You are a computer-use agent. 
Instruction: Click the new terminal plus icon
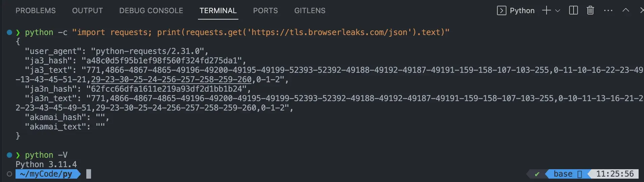coord(546,10)
